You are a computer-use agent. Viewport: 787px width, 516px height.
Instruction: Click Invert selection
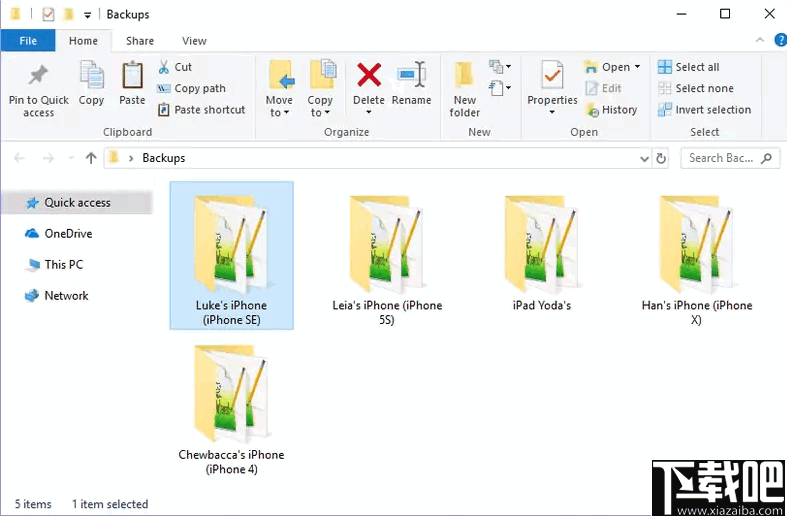tap(704, 109)
